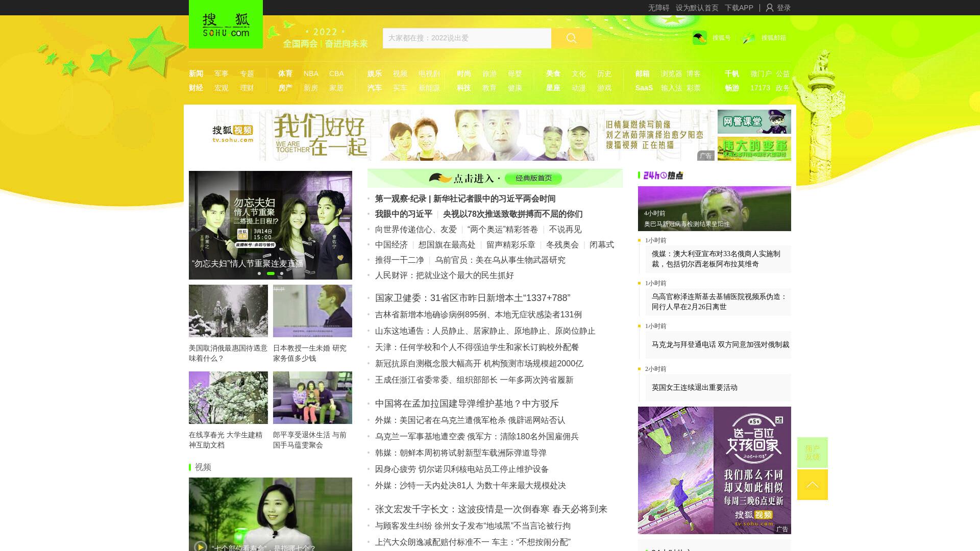Read 国家卫健委 31省区市 headline
This screenshot has width=980, height=551.
[x=473, y=298]
